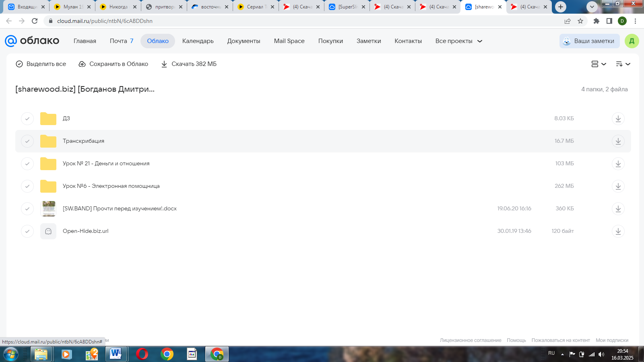Open the browser extensions puzzle icon
The image size is (644, 362).
pyautogui.click(x=597, y=21)
